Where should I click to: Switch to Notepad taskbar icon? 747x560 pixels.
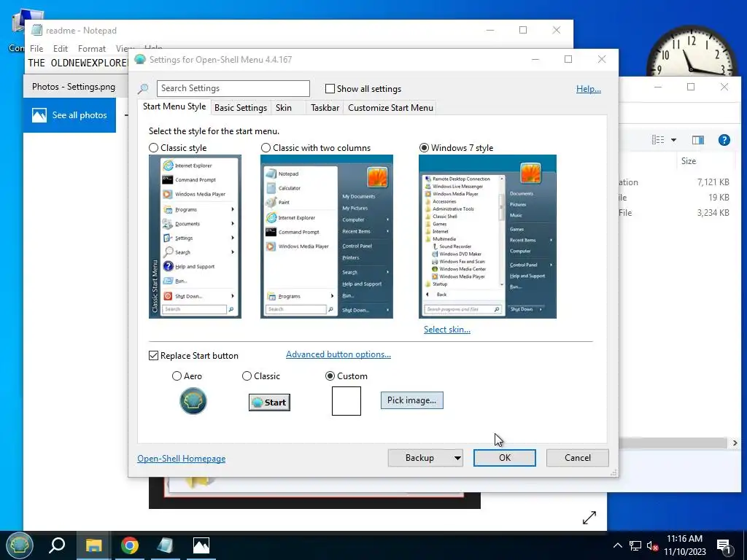coord(166,545)
